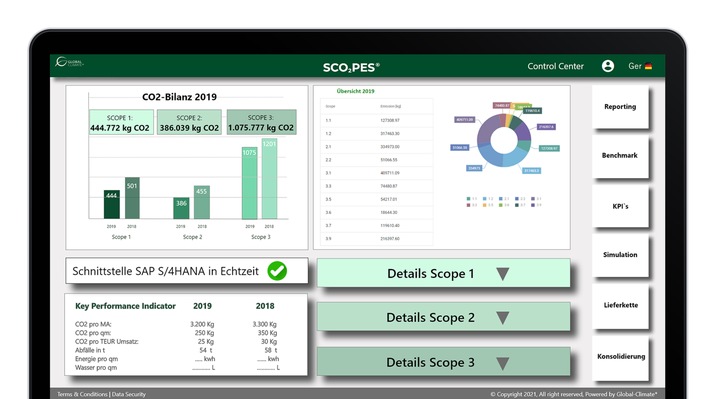Expand Details Scope 1 arrow
The height and width of the screenshot is (399, 710).
[x=503, y=274]
